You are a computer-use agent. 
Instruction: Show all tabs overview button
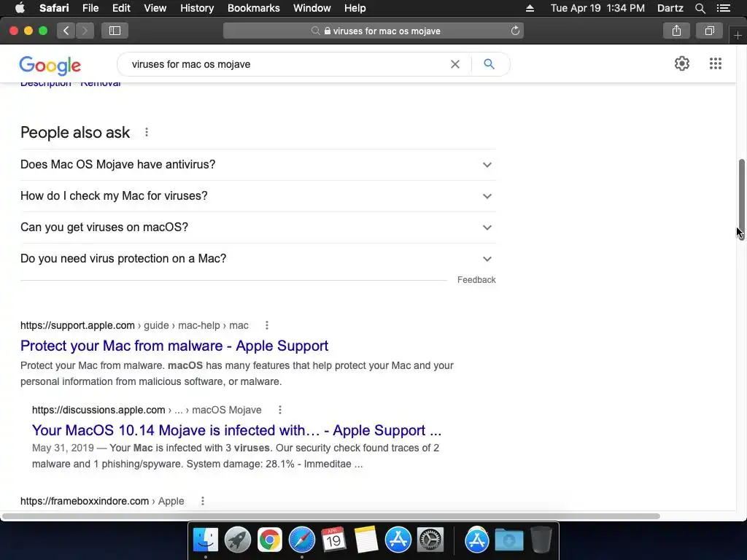pyautogui.click(x=709, y=31)
